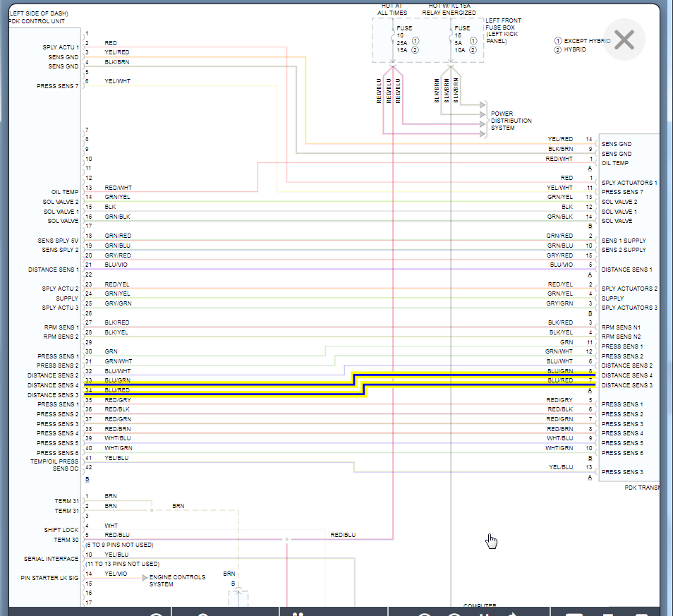Click the RED/BLU wire label near Term 30

tap(343, 535)
